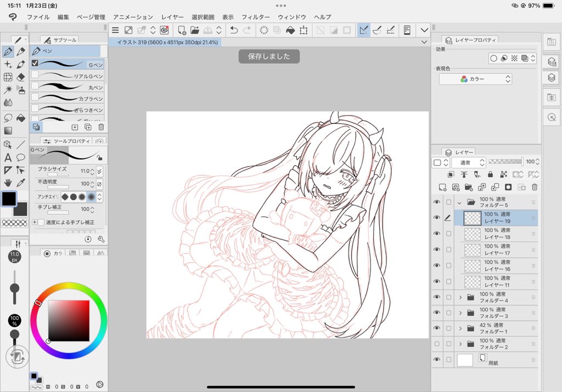Select the Fill bucket tool
562x392 pixels.
click(21, 118)
